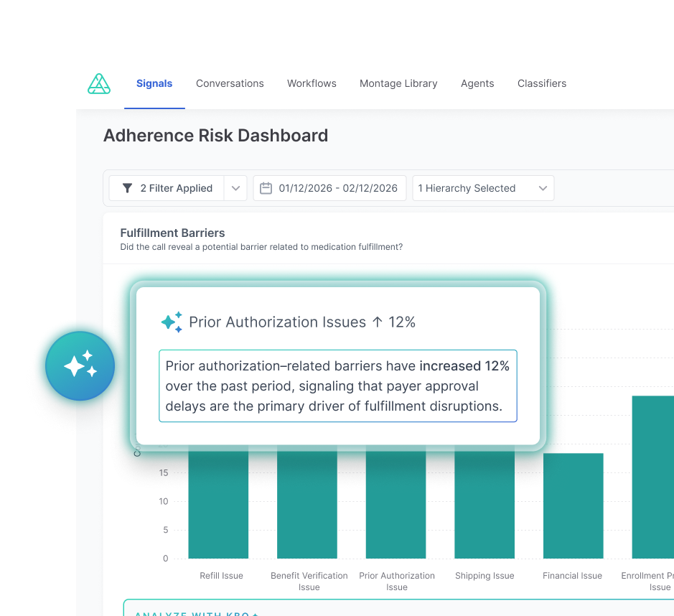
Task: Click the teal triangle app logo
Action: click(x=99, y=83)
